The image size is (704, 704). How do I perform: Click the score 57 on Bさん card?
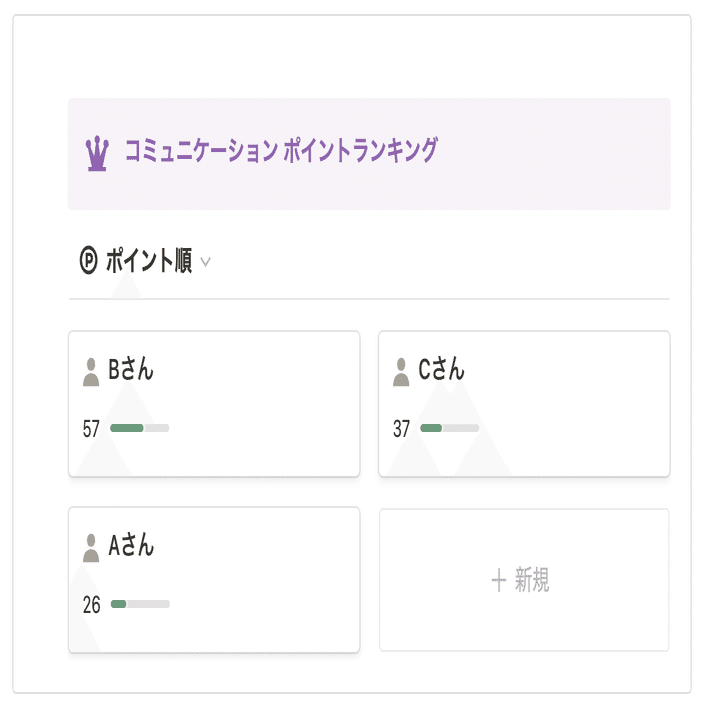(x=92, y=429)
